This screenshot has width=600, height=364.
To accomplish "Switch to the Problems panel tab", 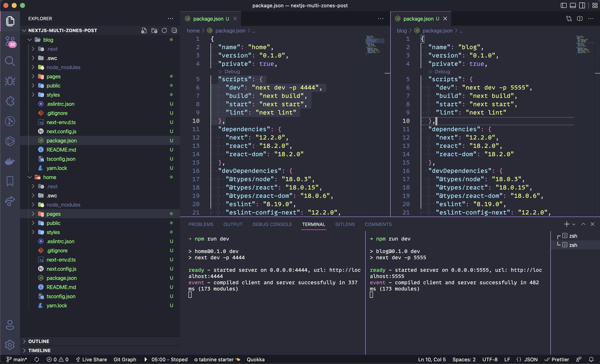I will point(201,224).
